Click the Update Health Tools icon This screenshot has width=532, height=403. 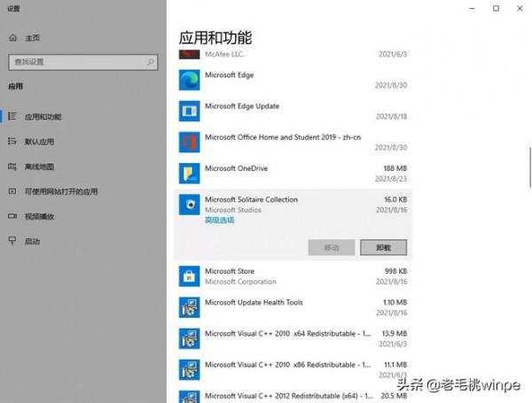click(x=190, y=307)
